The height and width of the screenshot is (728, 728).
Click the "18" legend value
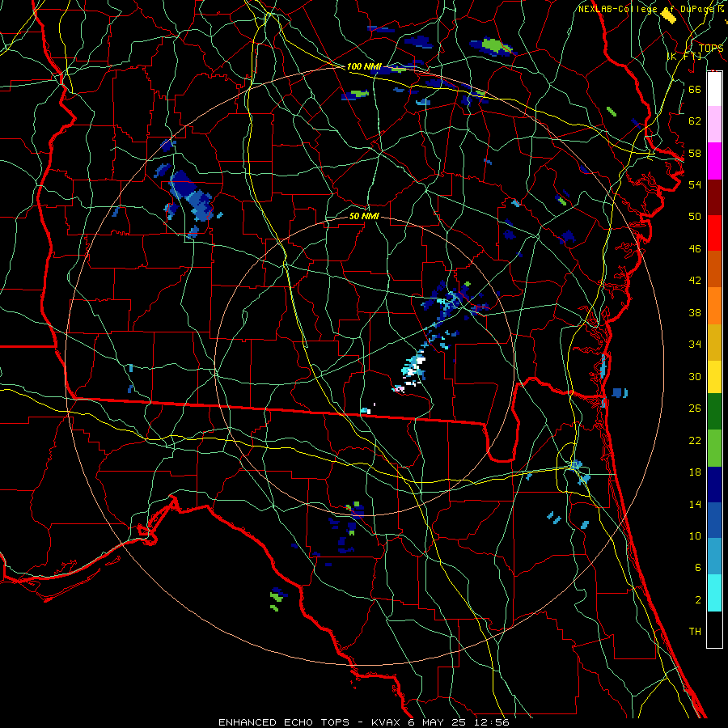[x=695, y=472]
